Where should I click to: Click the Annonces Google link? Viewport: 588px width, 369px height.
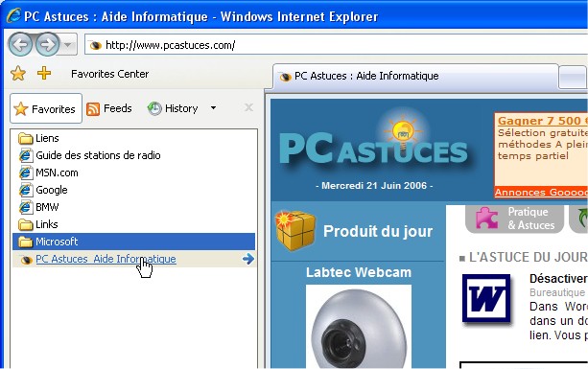coord(541,193)
